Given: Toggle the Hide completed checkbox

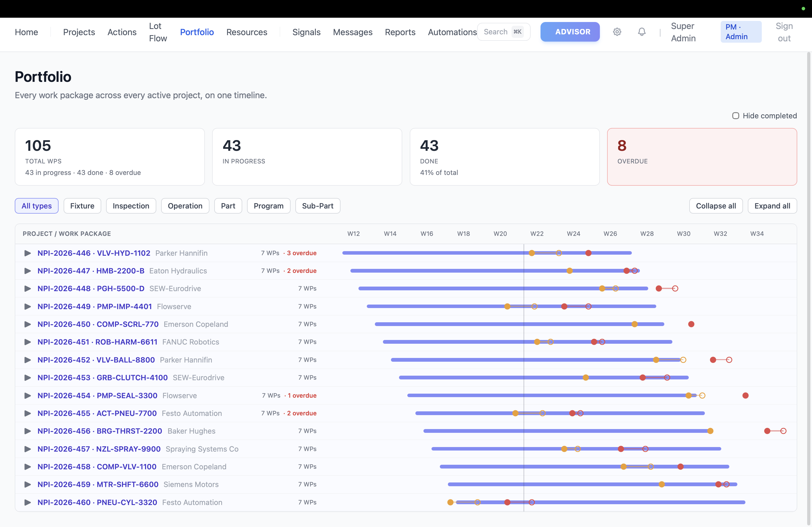Looking at the screenshot, I should (735, 116).
